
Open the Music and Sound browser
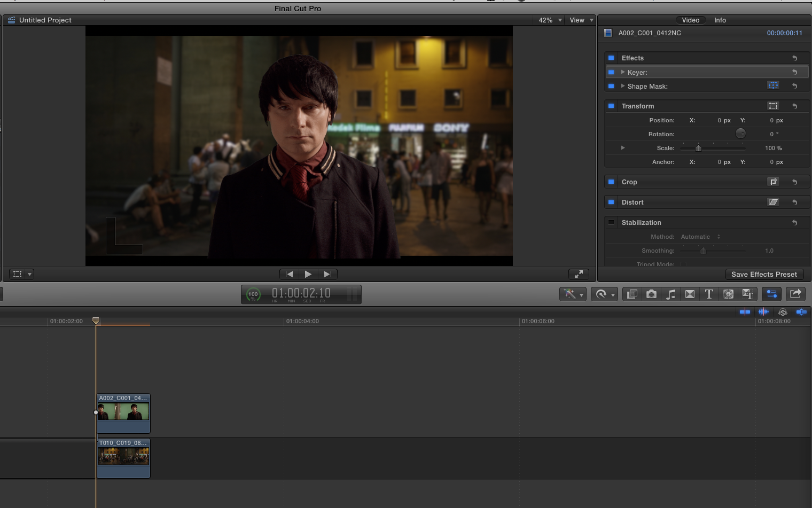tap(670, 294)
